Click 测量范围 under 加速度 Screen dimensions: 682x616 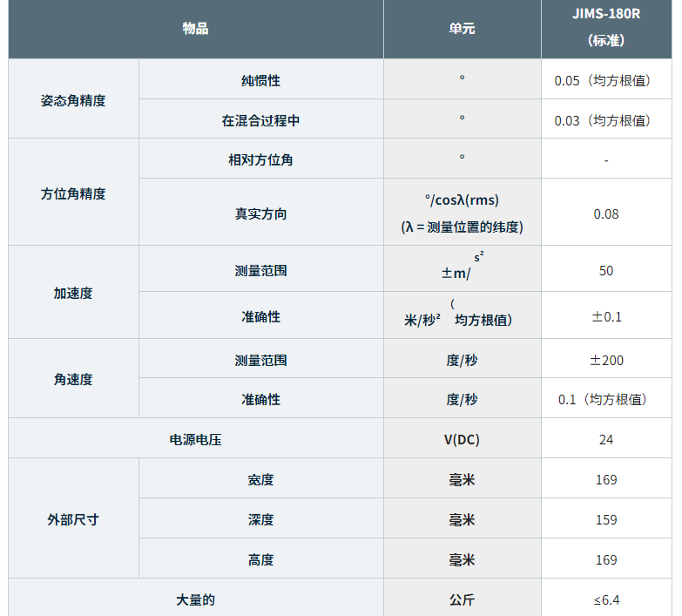click(261, 268)
